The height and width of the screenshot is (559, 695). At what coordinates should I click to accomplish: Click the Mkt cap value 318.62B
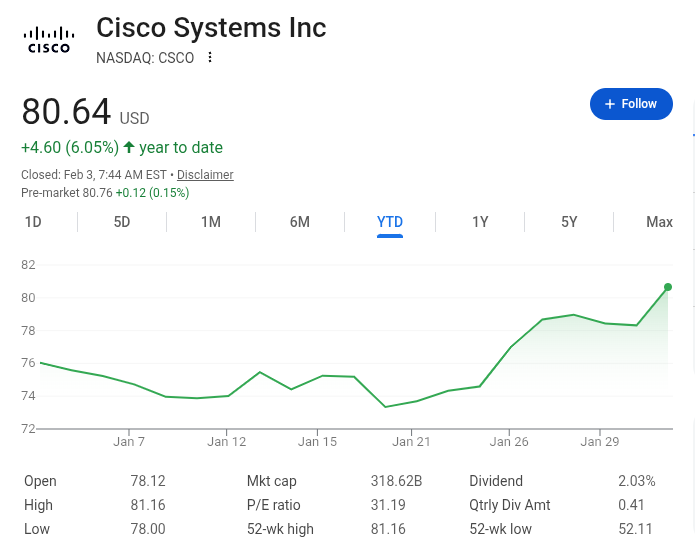(396, 481)
